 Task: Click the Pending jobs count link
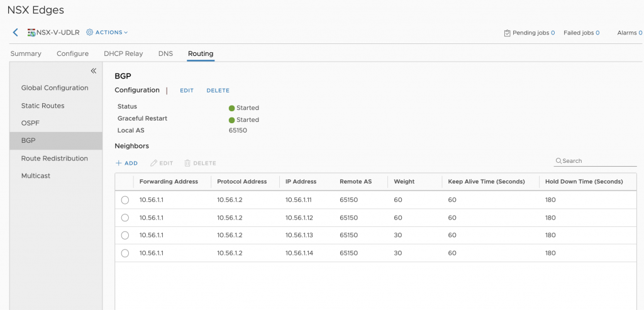coord(553,33)
